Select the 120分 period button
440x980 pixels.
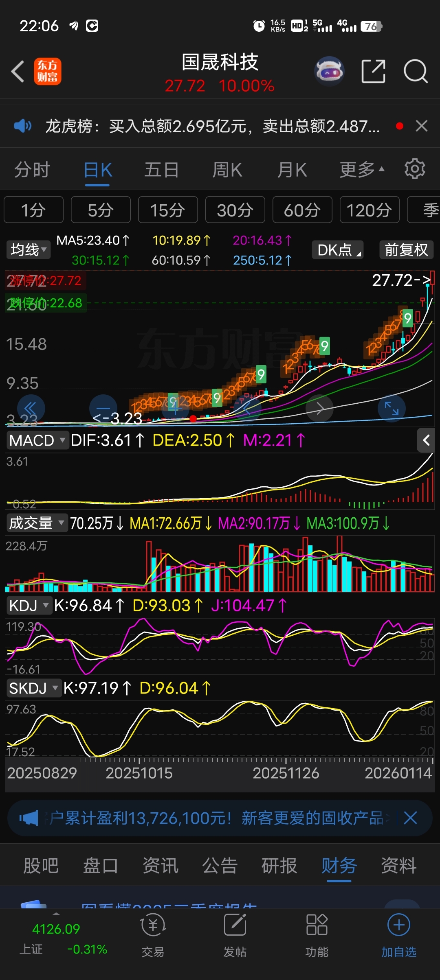(370, 210)
